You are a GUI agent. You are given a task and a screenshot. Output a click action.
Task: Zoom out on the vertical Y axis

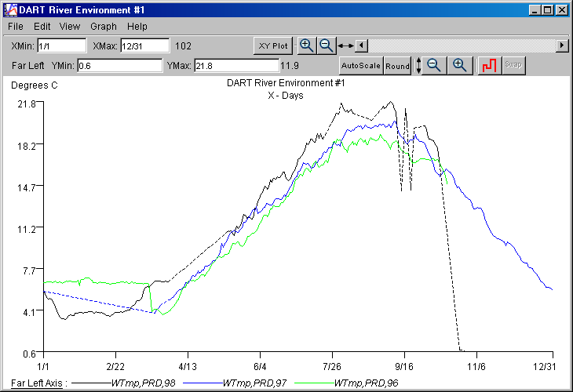[x=435, y=66]
